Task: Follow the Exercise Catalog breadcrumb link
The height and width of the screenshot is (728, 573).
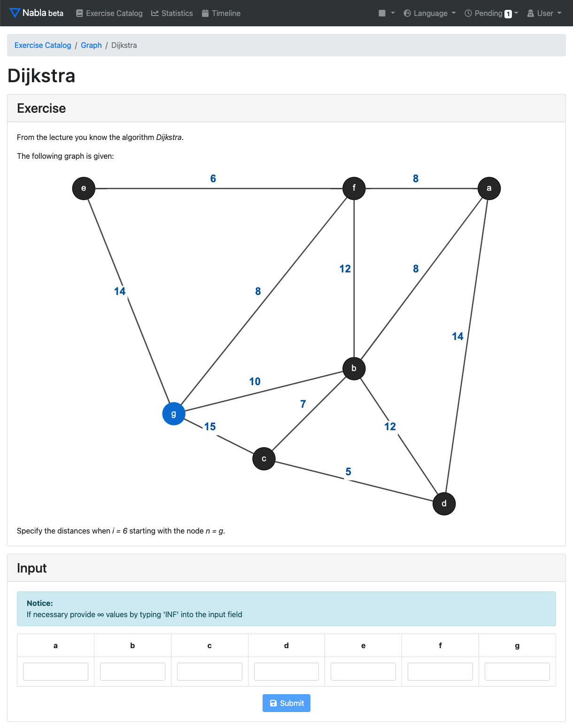Action: point(43,45)
